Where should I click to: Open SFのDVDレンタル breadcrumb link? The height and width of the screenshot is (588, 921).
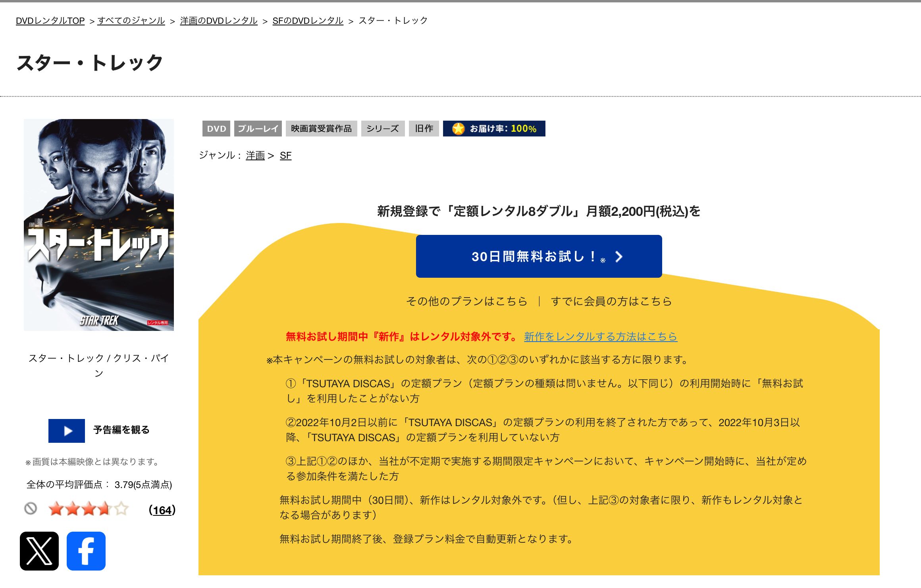point(308,21)
